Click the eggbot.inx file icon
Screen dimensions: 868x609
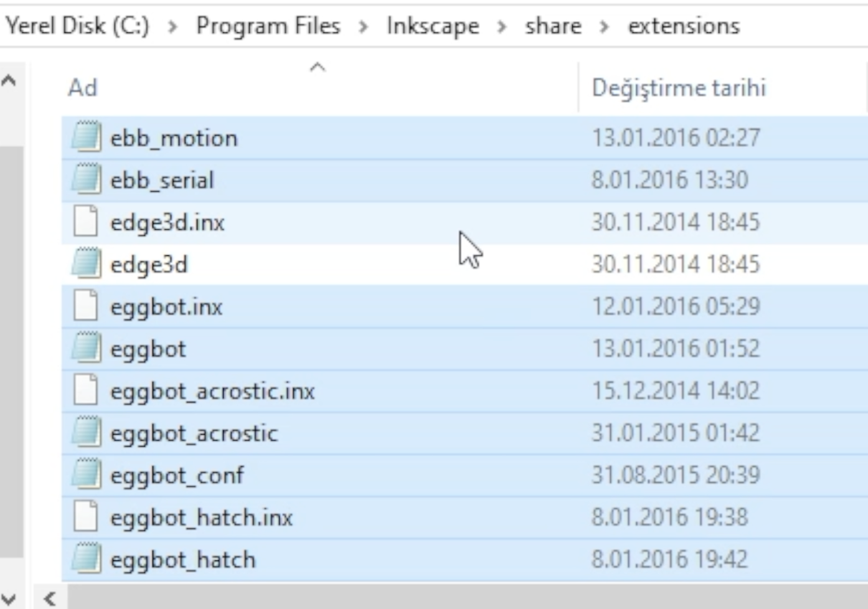point(86,306)
